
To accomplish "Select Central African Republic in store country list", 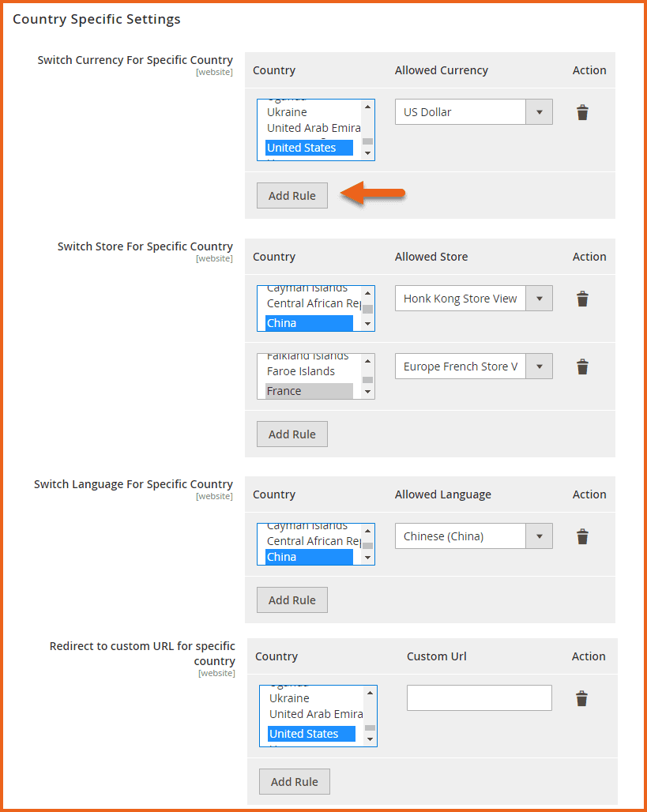I will pos(313,303).
